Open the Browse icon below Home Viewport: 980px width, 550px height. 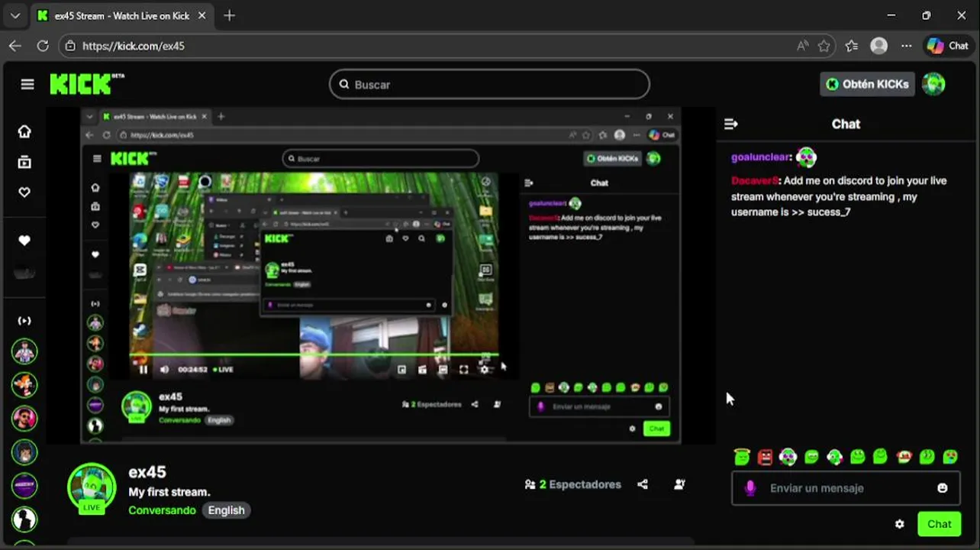(24, 162)
